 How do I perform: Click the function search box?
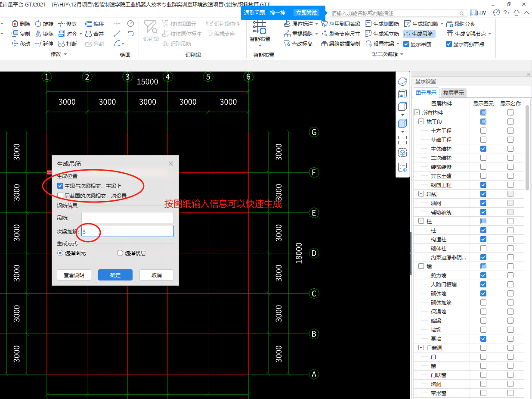pos(398,13)
